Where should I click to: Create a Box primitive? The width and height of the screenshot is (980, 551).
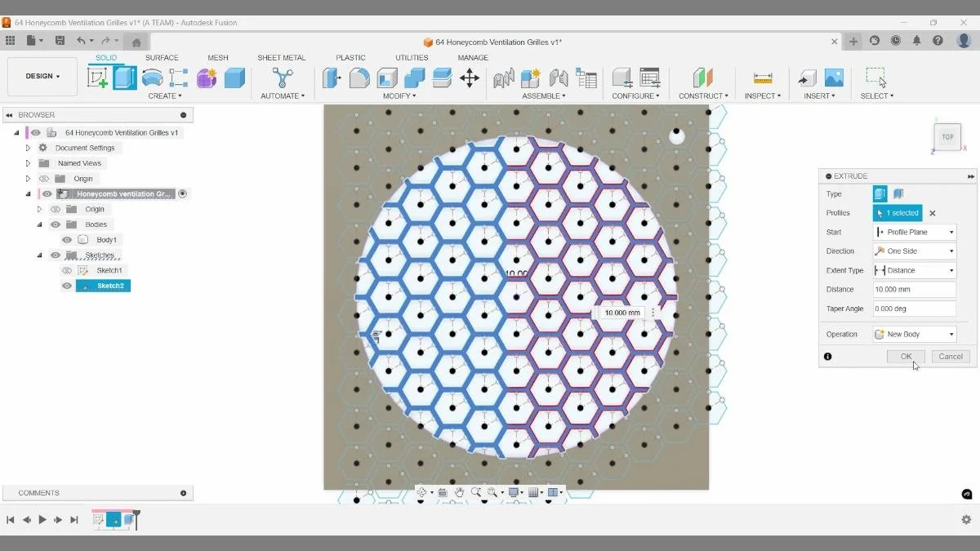(234, 78)
